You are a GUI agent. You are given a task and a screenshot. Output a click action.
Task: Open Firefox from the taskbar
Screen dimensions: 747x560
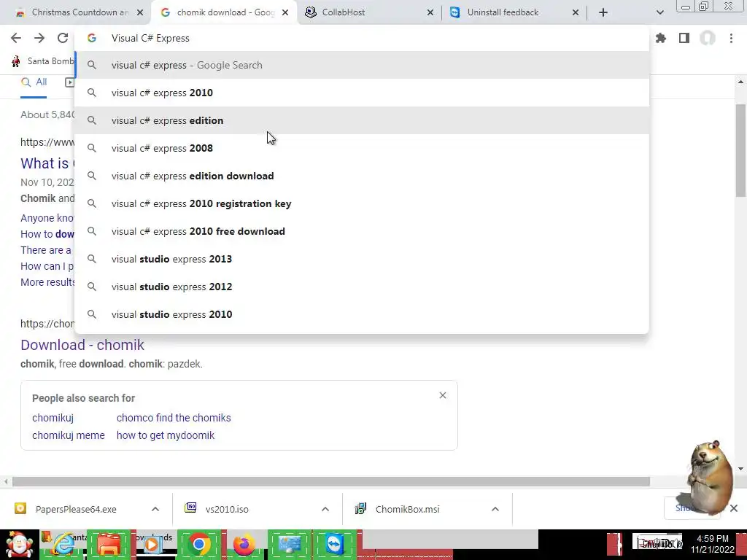pos(244,545)
